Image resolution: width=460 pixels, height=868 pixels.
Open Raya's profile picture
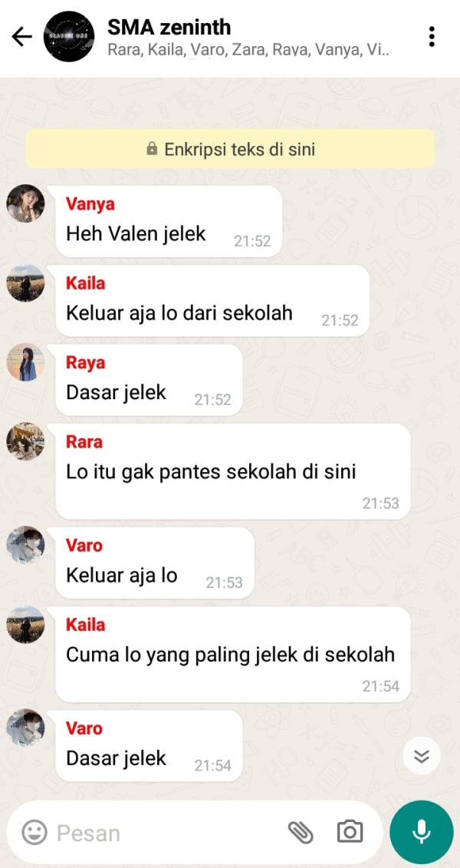[25, 362]
